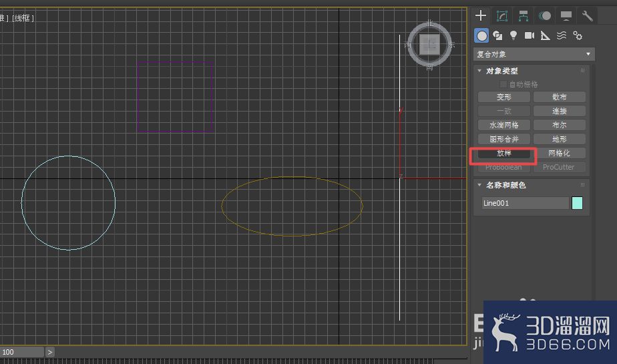
Task: Click the 线框 viewport shading label
Action: pyautogui.click(x=23, y=18)
